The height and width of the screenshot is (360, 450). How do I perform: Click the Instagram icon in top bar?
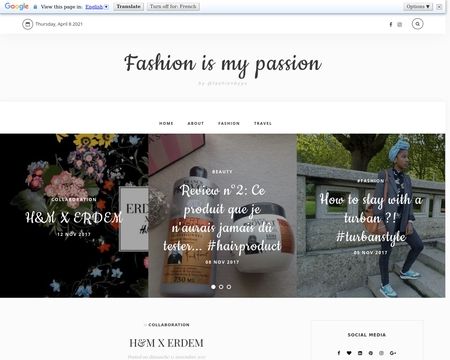coord(399,24)
